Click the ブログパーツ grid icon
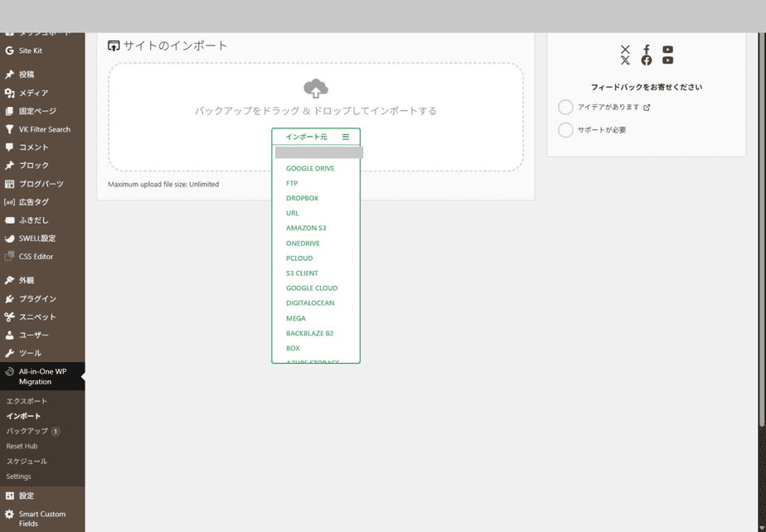Screen dimensions: 766x532 (9, 184)
